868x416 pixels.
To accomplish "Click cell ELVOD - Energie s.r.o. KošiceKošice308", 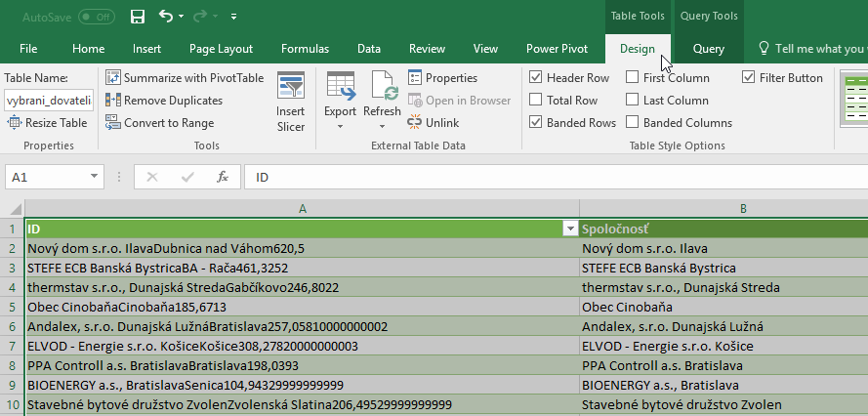I will tap(303, 347).
